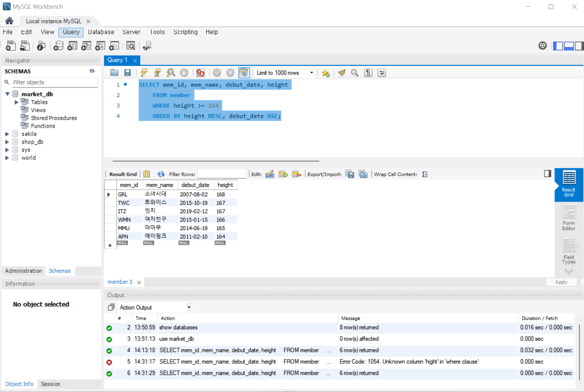Open find panel magnifier in editor
This screenshot has height=392, width=584.
coord(355,73)
